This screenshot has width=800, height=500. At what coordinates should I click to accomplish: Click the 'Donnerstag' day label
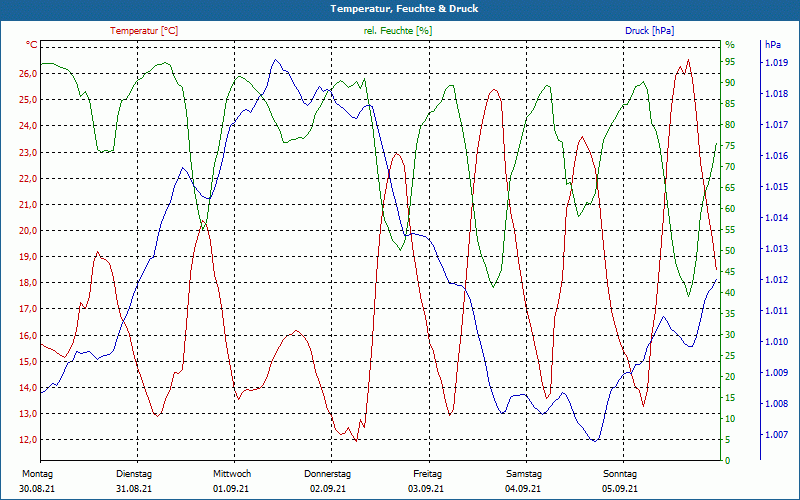click(328, 474)
